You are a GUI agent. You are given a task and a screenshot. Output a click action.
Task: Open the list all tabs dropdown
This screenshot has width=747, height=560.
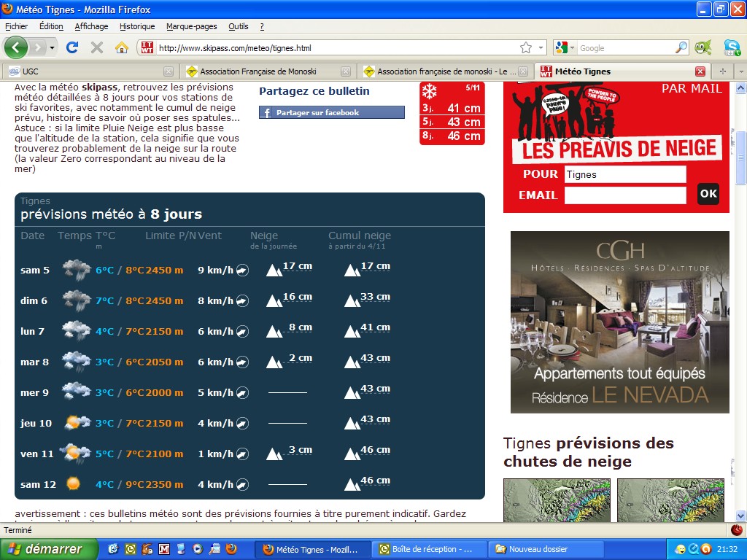740,71
